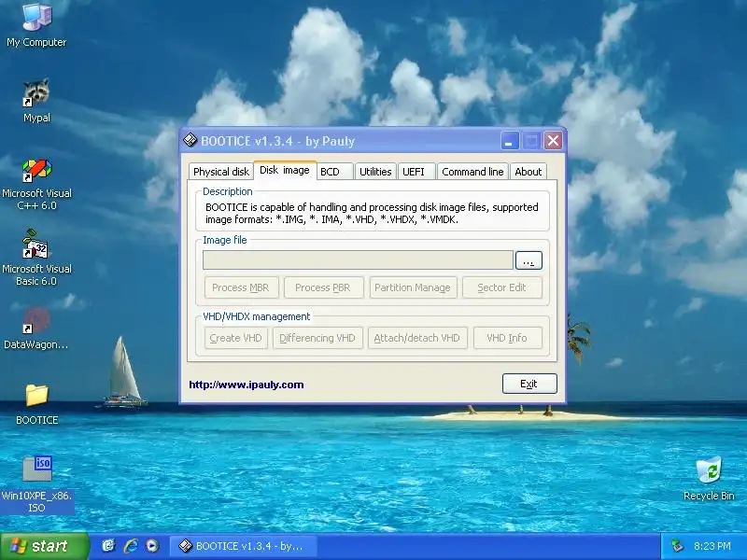Click the Image file path field
747x560 pixels.
pos(358,260)
